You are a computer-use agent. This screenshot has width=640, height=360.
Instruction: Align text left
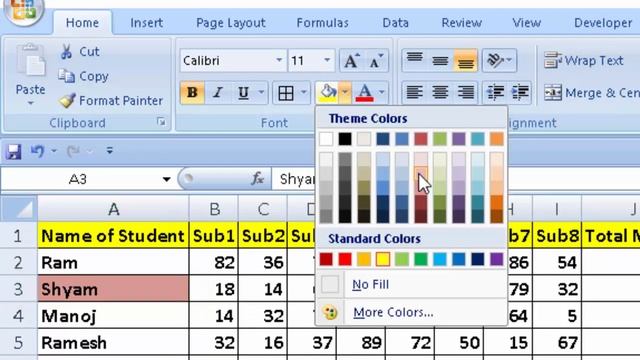click(415, 93)
